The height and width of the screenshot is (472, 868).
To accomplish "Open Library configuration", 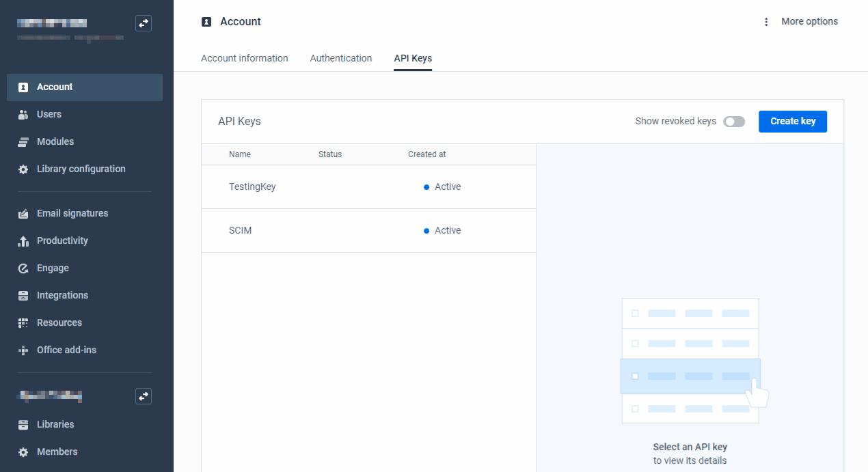I will 81,169.
